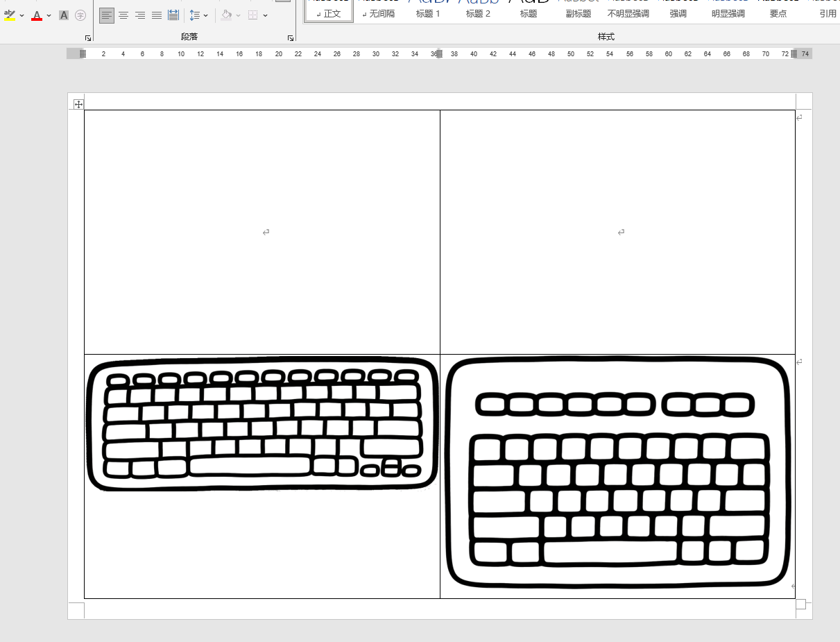Viewport: 840px width, 642px height.
Task: Click the table move handle
Action: (78, 104)
